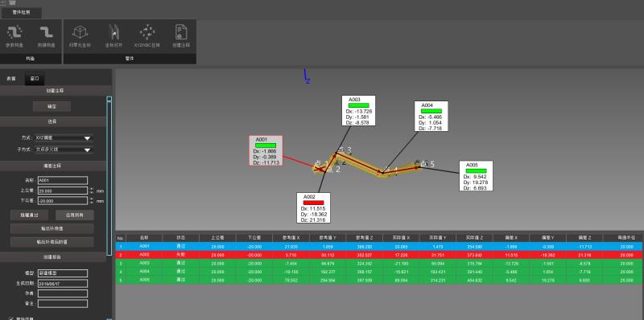644x320 pixels.
Task: Click the apply-all button beside hide-passed
Action: click(74, 215)
